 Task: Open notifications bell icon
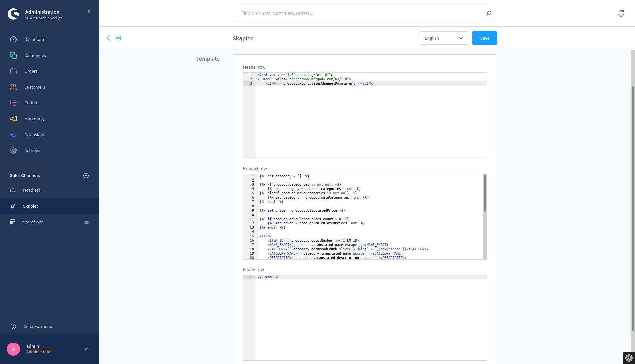tap(621, 13)
